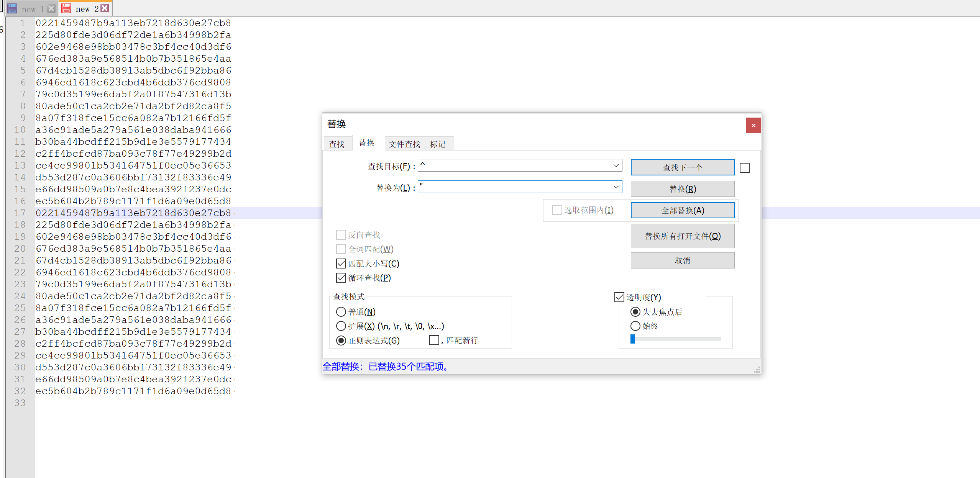980x478 pixels.
Task: Click the red unsaved icon on "new 2" tab
Action: pos(66,8)
